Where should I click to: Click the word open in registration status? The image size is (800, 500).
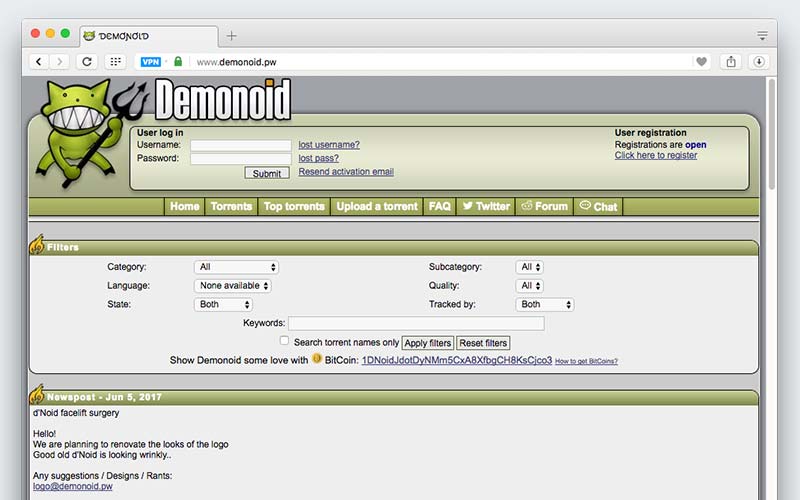[x=695, y=145]
